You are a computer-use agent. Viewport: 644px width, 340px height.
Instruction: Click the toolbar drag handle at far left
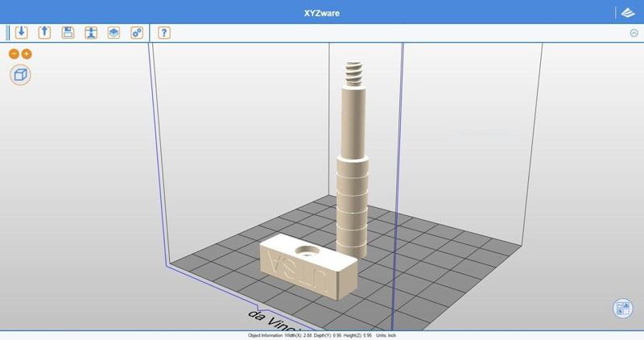coord(8,33)
